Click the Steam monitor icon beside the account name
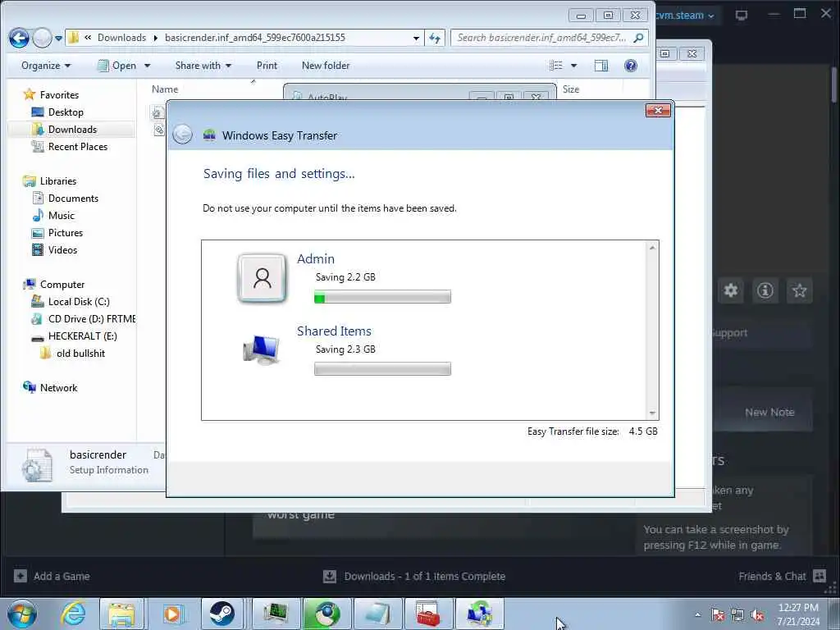The width and height of the screenshot is (840, 630). click(x=742, y=15)
